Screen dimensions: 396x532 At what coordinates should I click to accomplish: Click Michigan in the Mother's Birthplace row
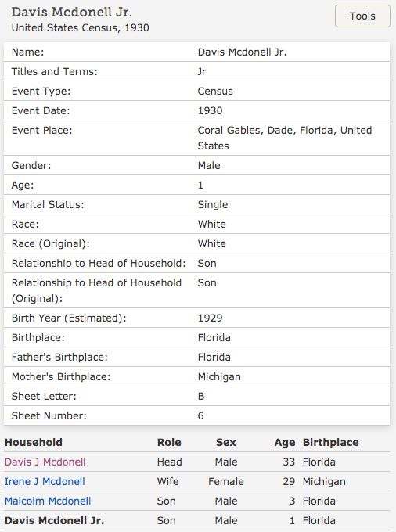point(219,376)
